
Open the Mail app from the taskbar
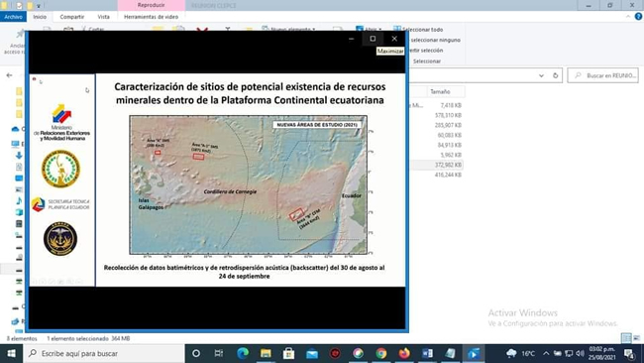(x=312, y=353)
